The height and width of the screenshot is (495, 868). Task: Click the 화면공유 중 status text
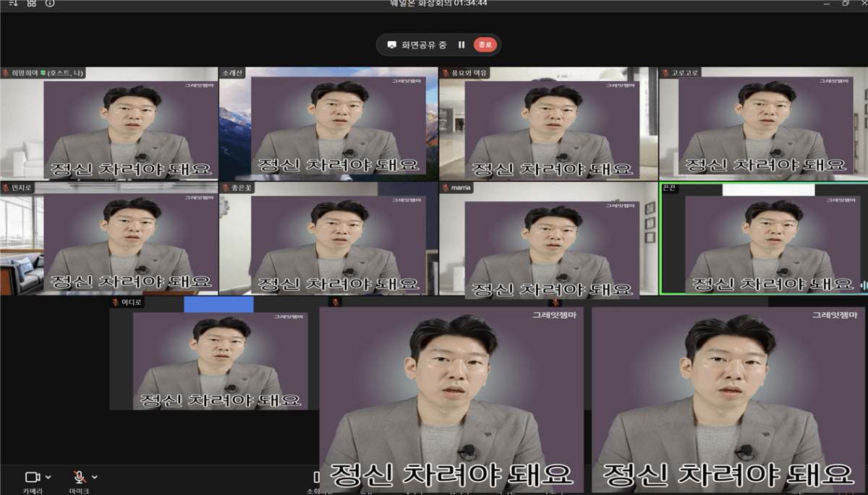425,45
